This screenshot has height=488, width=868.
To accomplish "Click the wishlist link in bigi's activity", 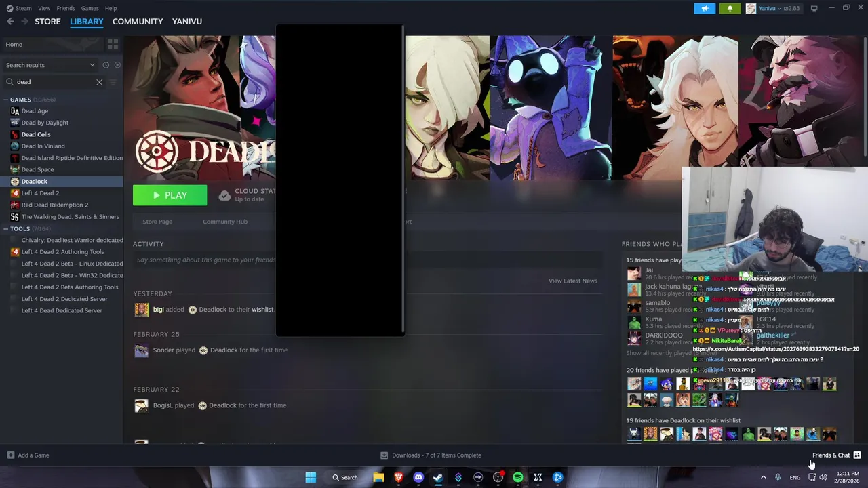I will pyautogui.click(x=262, y=310).
